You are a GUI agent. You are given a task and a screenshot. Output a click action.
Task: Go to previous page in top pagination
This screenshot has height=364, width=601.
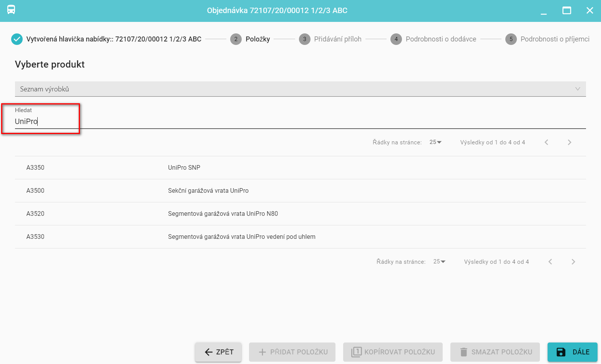[546, 142]
